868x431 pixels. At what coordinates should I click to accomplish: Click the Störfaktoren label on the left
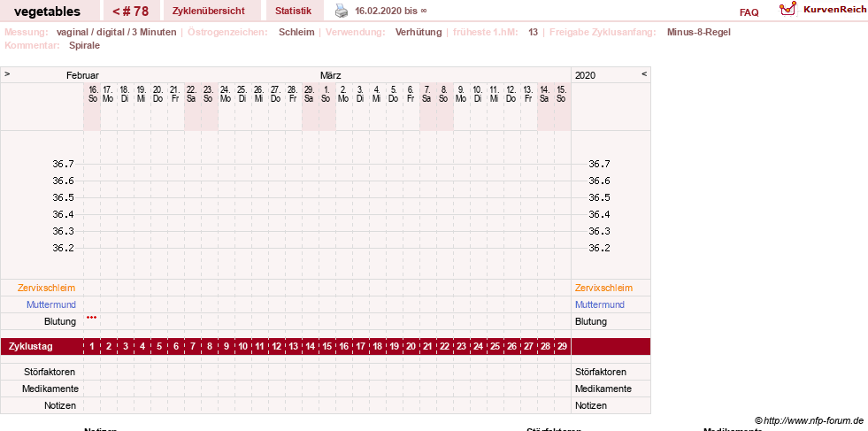(50, 373)
